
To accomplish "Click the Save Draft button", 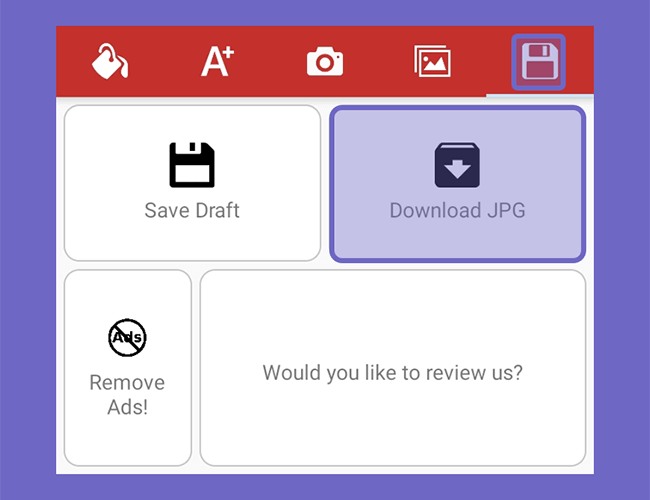I will 192,183.
